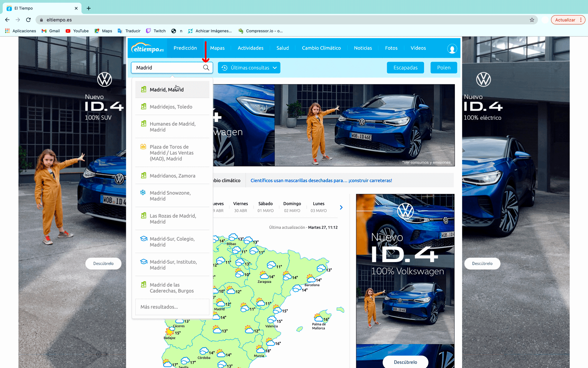The width and height of the screenshot is (588, 368).
Task: Open the Cambio Climático menu
Action: tap(321, 48)
